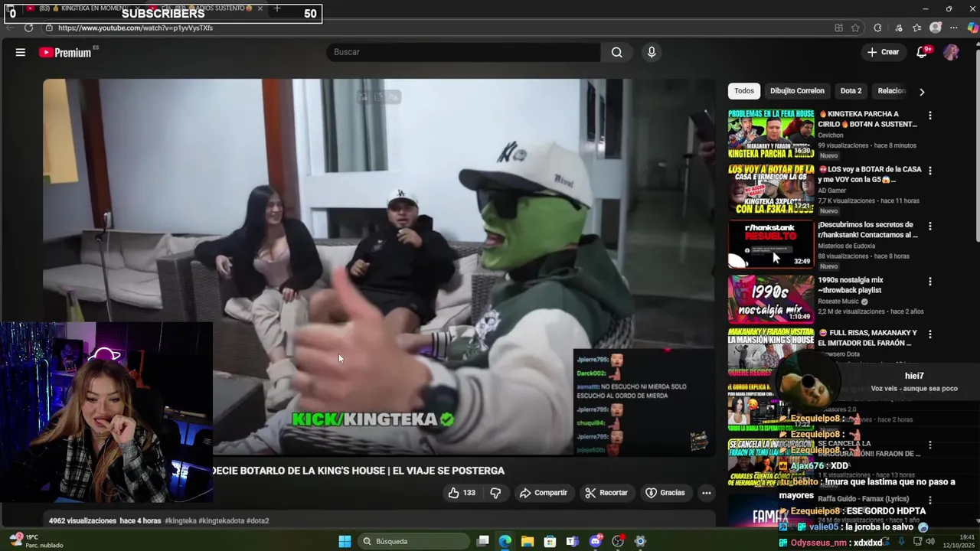This screenshot has height=551, width=980.
Task: Click the Gracias button
Action: click(x=665, y=493)
